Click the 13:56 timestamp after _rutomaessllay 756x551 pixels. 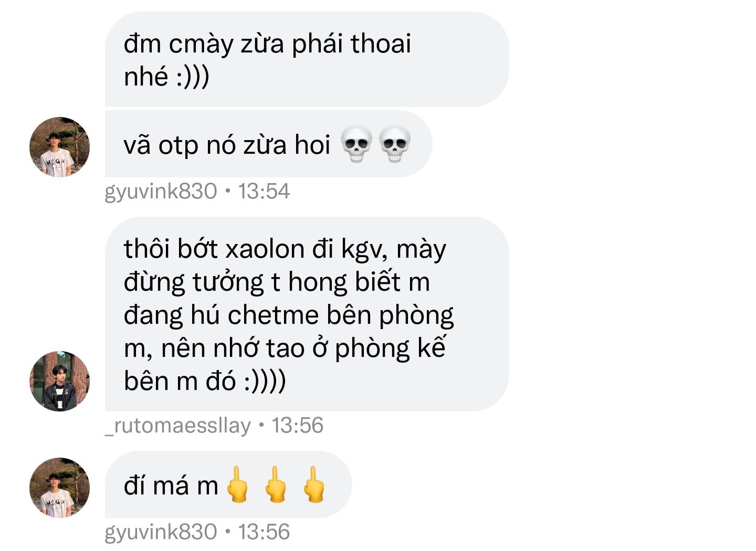tap(297, 425)
